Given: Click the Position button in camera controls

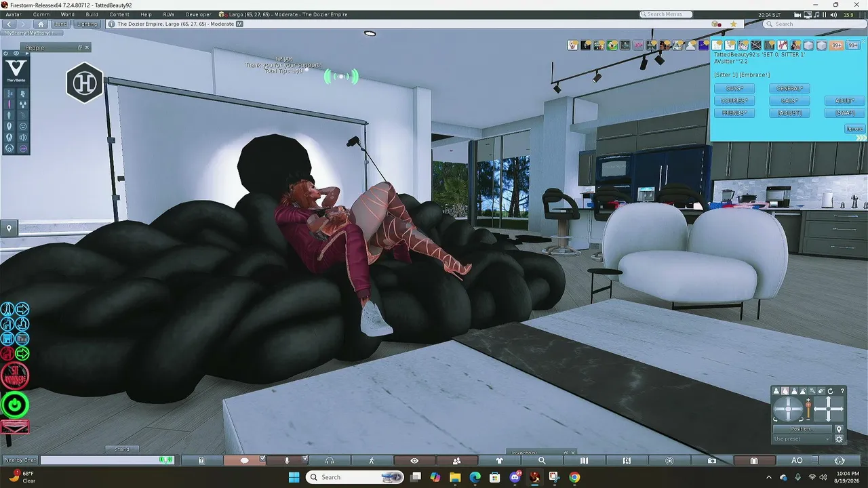Looking at the screenshot, I should [802, 429].
